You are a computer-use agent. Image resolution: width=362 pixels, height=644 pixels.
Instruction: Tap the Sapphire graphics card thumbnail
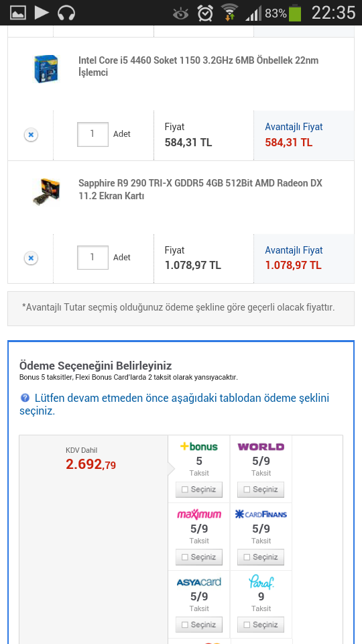(x=46, y=191)
